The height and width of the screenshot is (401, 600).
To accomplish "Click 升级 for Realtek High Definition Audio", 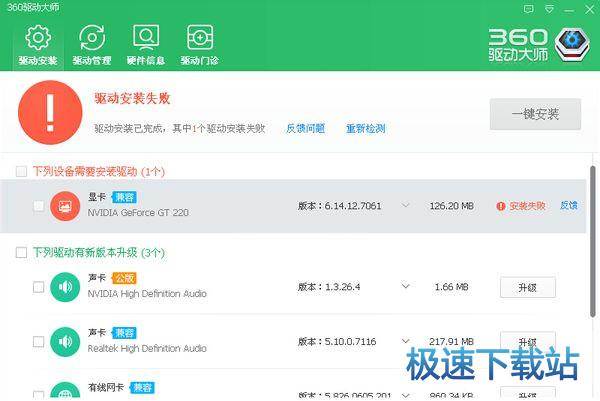I will click(528, 341).
